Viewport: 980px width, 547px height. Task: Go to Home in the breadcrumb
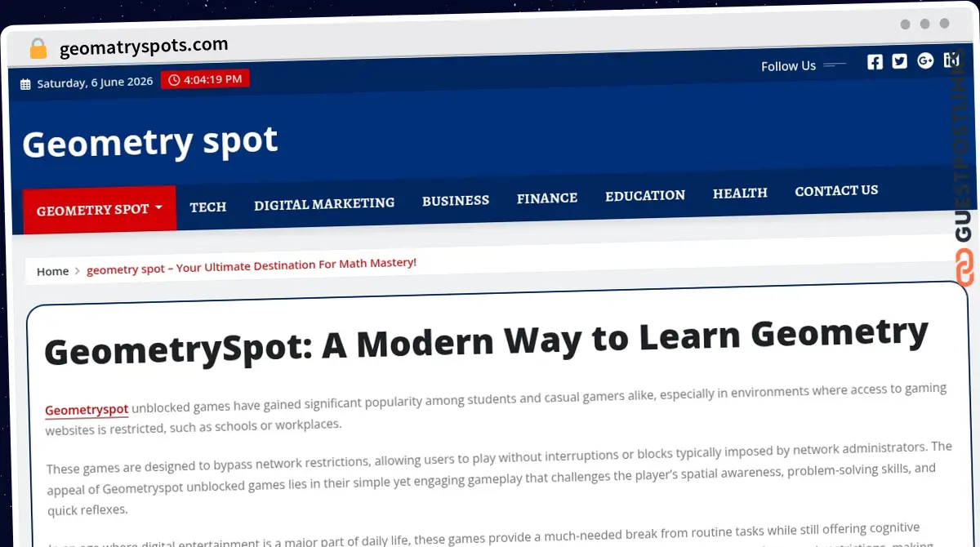pos(52,271)
